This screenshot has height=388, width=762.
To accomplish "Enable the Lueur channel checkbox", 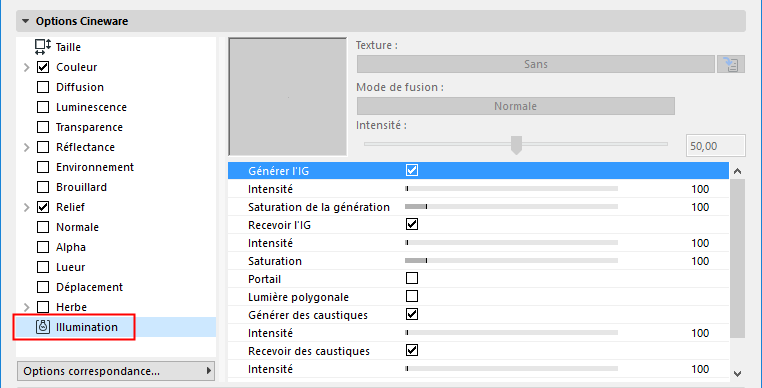I will tap(43, 267).
